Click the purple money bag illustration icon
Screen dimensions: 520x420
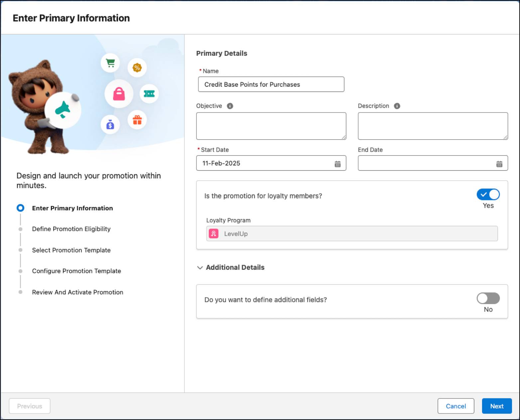[x=110, y=125]
